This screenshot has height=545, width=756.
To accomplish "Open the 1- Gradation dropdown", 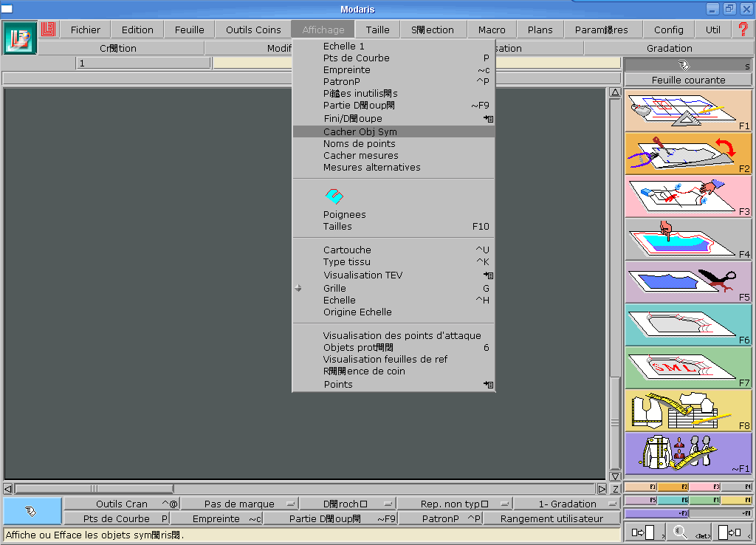I will [x=567, y=504].
